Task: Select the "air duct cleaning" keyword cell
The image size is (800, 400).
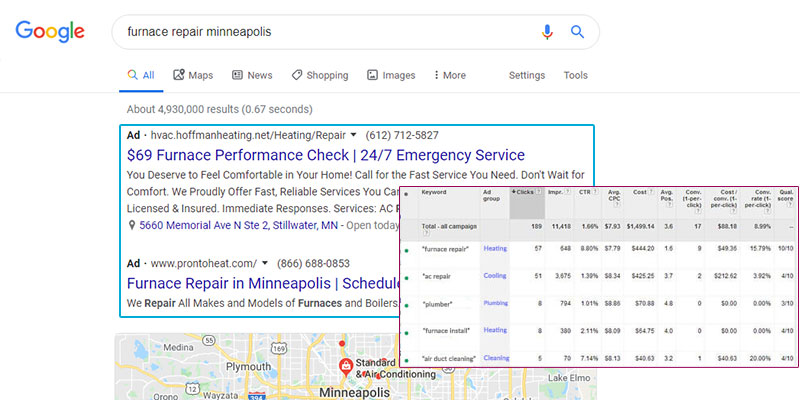Action: pyautogui.click(x=449, y=359)
